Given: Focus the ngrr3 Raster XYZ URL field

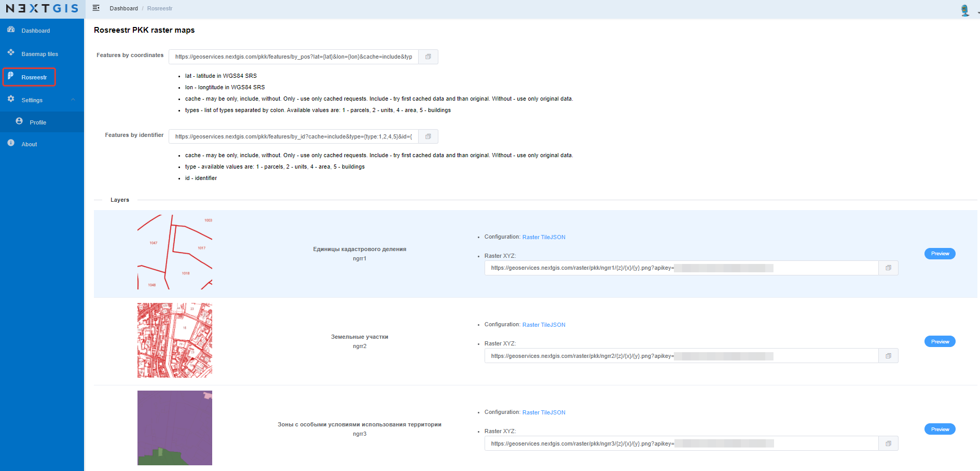Looking at the screenshot, I should point(682,444).
